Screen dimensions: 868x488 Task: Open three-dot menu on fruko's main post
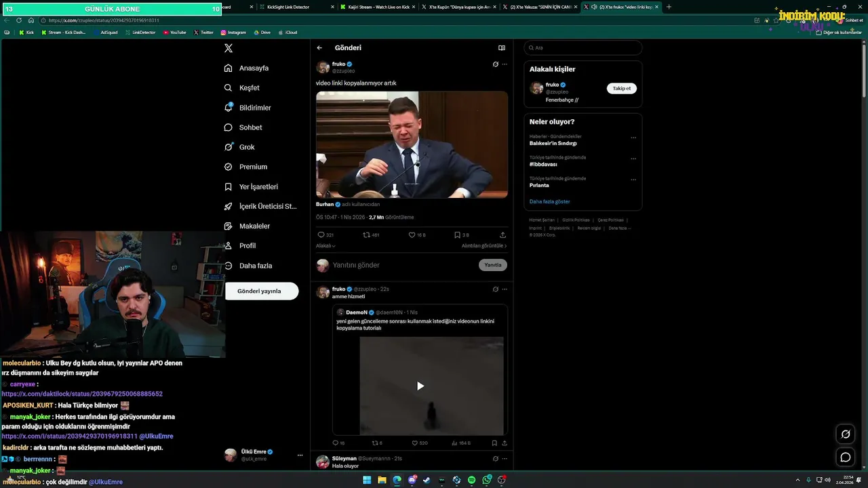tap(505, 64)
